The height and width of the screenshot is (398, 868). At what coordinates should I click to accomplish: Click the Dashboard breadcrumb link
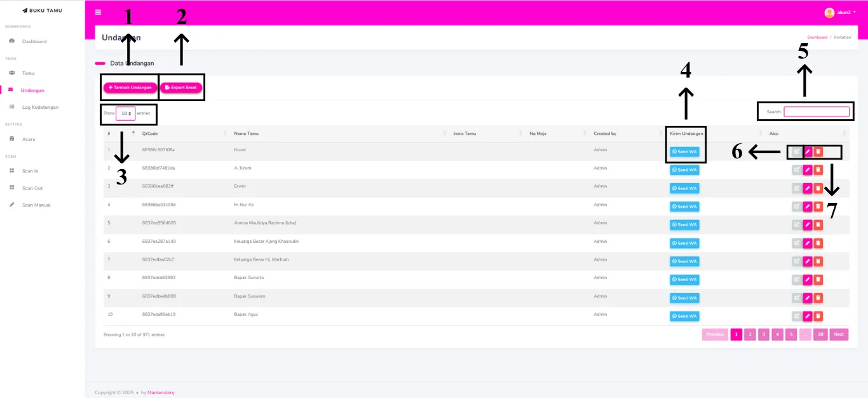click(817, 38)
